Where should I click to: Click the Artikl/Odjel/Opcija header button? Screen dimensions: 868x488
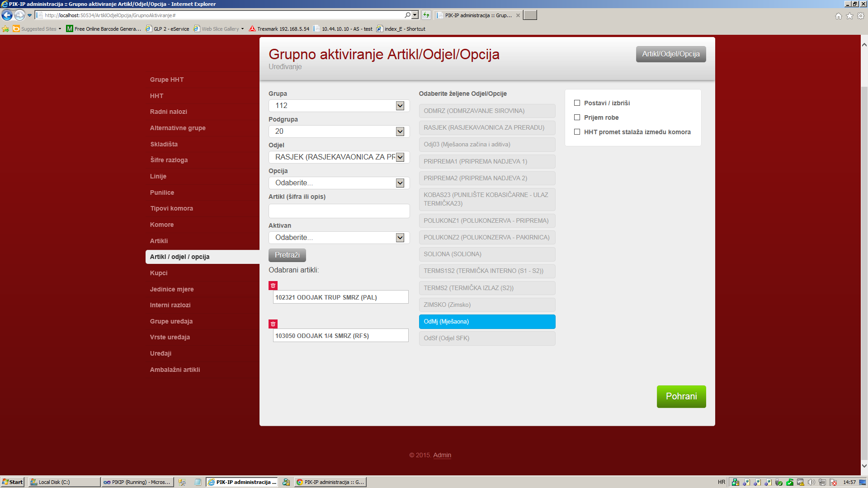tap(671, 54)
